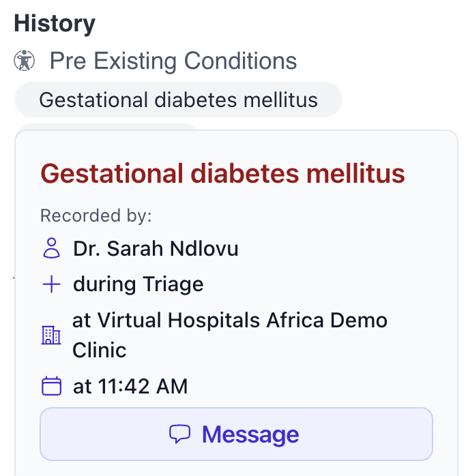Click the calendar icon beside 11:42 AM
Image resolution: width=468 pixels, height=476 pixels.
tap(51, 387)
